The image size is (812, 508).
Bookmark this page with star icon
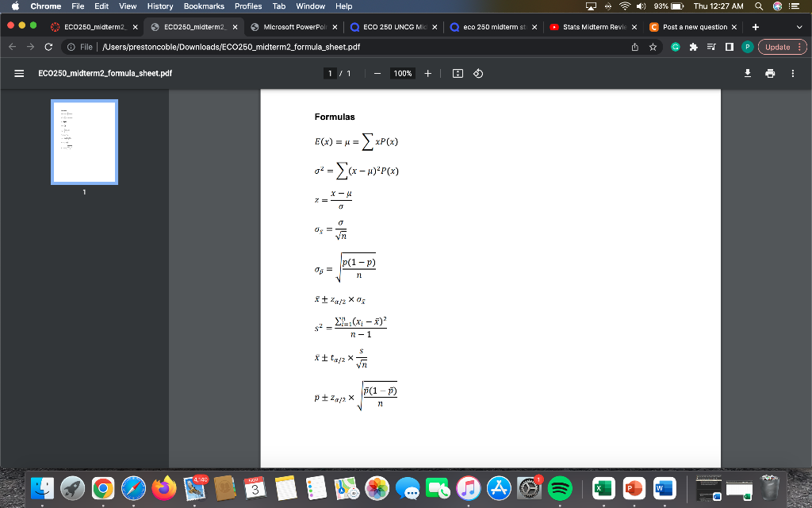point(653,47)
